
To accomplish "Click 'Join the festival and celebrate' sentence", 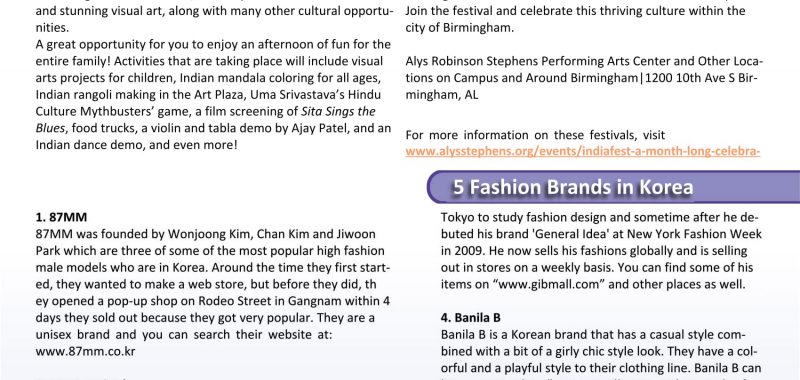I will tap(489, 11).
